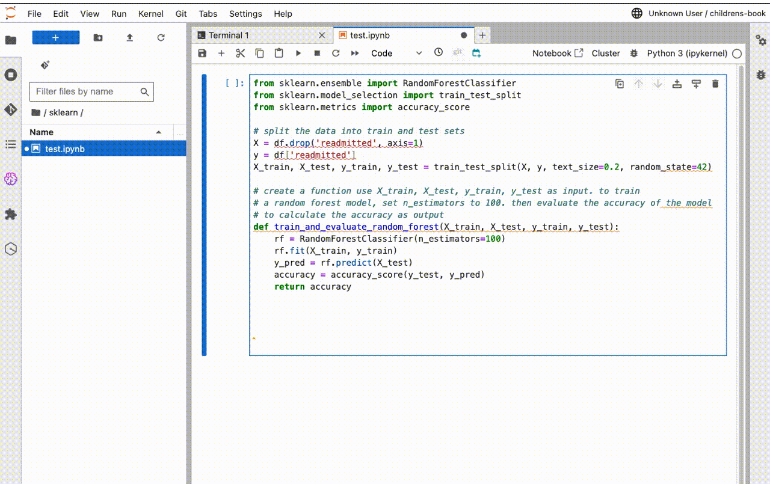Click the cell execution prompt brackets
The height and width of the screenshot is (487, 771).
pyautogui.click(x=235, y=83)
